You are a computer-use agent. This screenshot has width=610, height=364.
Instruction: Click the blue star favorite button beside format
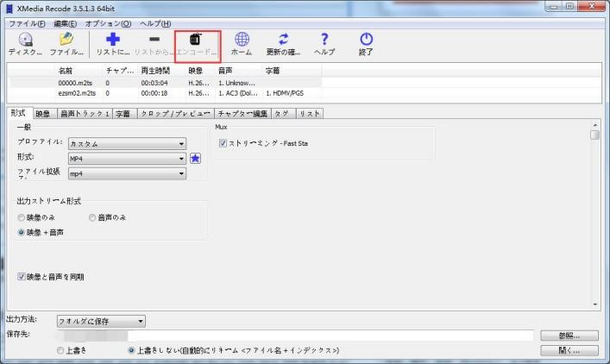(x=195, y=159)
